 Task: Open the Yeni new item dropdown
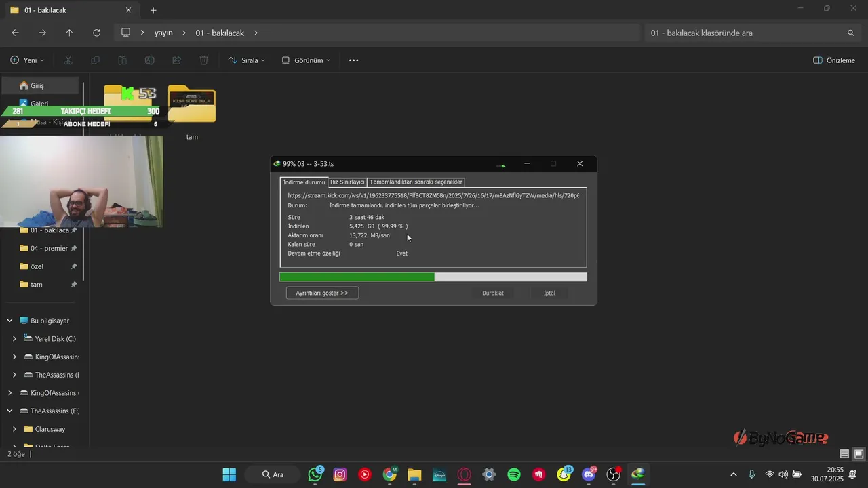(x=27, y=60)
